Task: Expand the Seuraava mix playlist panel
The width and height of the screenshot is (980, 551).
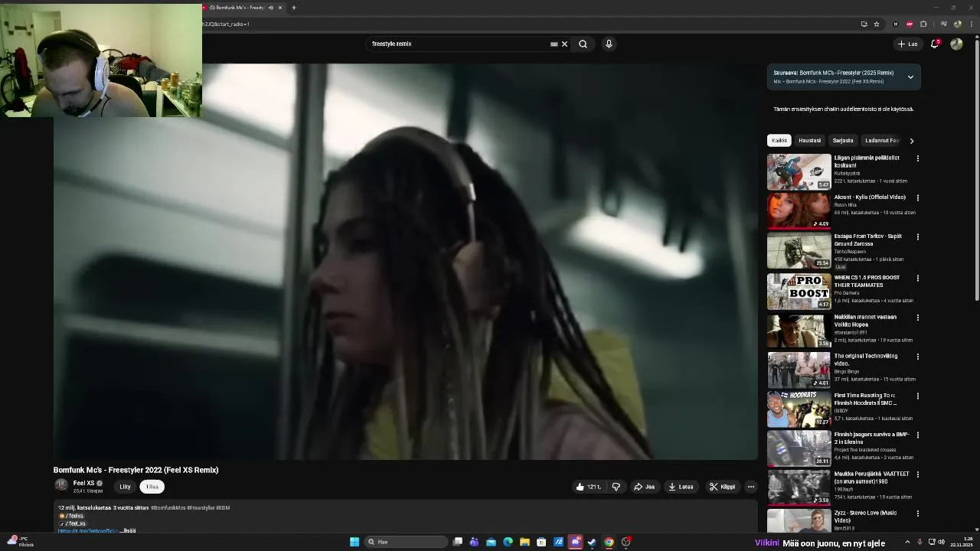Action: click(x=910, y=77)
